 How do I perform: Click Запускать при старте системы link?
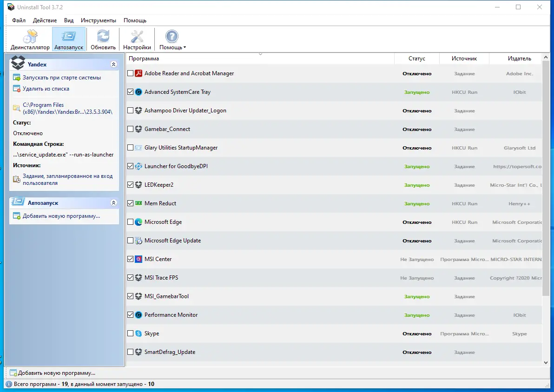point(62,78)
